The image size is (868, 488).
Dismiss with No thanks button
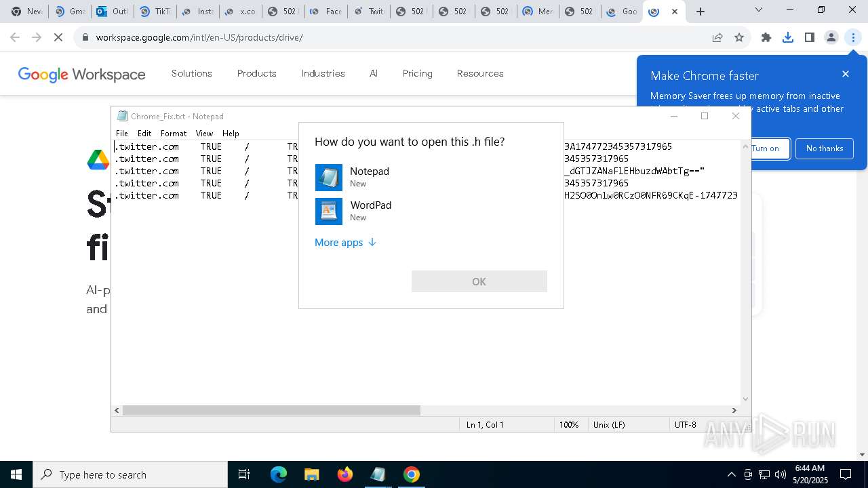[825, 148]
